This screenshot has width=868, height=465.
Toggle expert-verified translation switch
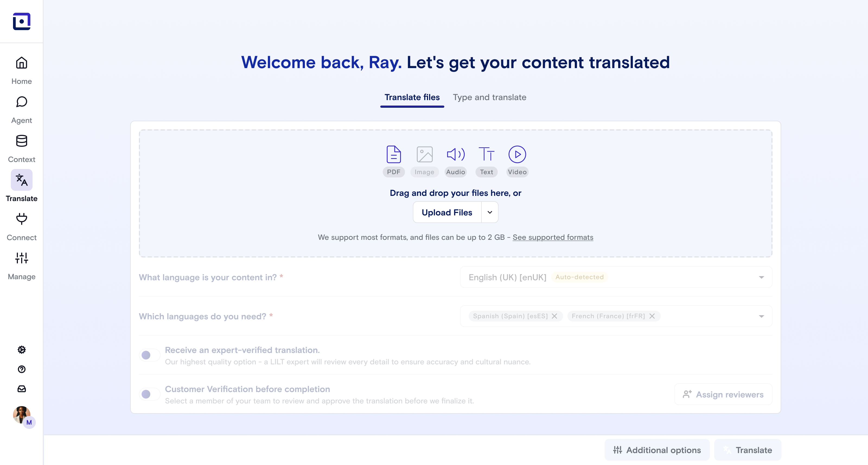(x=149, y=355)
